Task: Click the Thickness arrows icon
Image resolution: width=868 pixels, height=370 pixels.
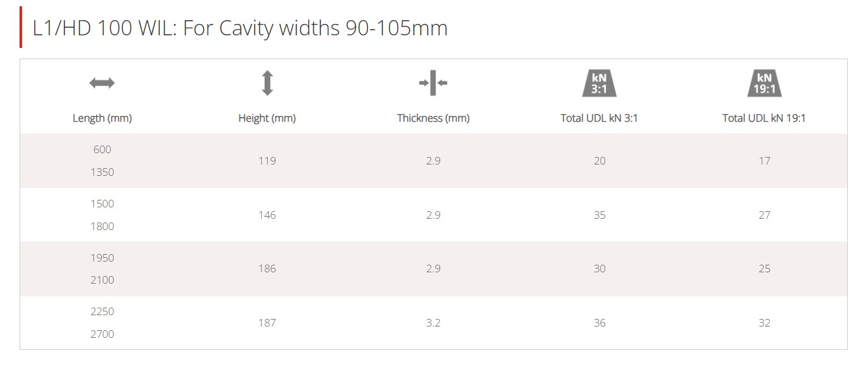Action: (x=433, y=83)
